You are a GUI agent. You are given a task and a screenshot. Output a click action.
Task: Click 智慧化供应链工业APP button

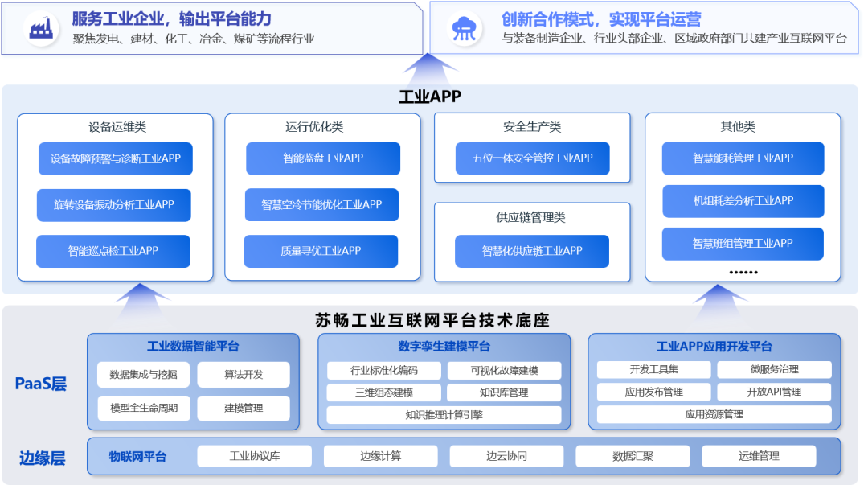pos(532,251)
